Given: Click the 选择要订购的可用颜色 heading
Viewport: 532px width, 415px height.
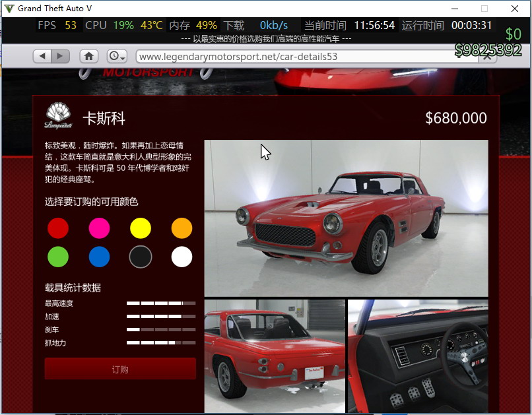Looking at the screenshot, I should pos(92,202).
